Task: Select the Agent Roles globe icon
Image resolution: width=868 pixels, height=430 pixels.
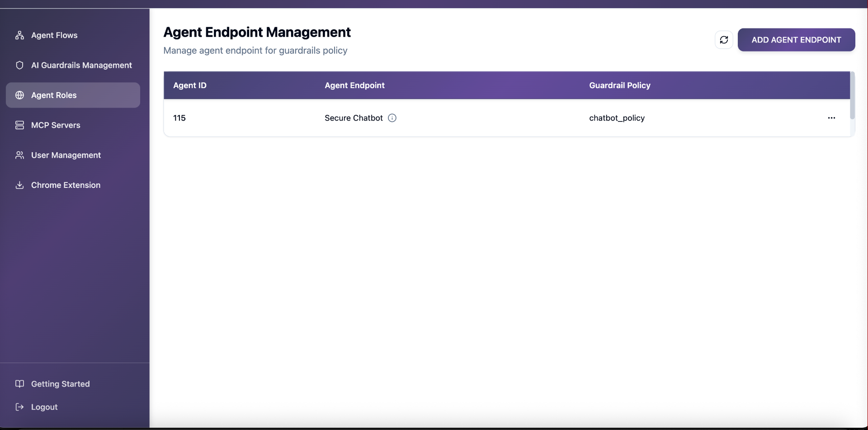Action: click(x=19, y=95)
